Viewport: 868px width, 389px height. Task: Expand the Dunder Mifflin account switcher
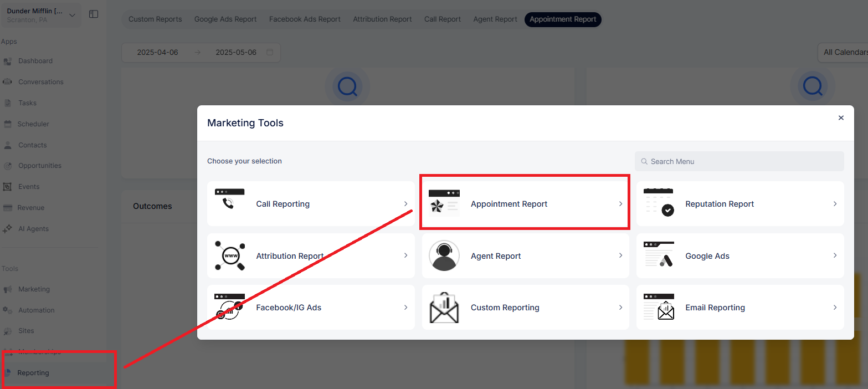[x=42, y=15]
